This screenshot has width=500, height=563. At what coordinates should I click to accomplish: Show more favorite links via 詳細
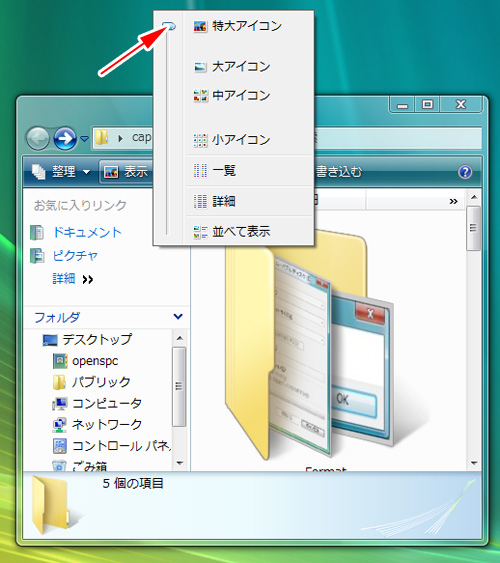click(73, 279)
